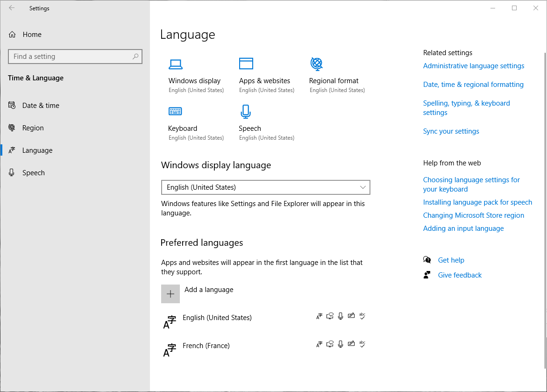Open Windows display language settings icon
The image size is (547, 392).
[x=176, y=64]
